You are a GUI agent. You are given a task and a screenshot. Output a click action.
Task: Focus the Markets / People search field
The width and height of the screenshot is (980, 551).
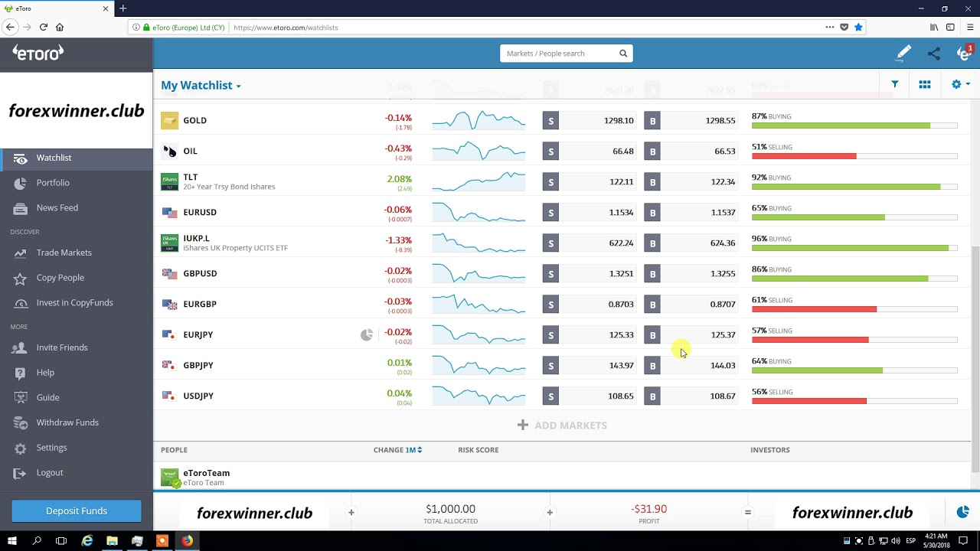(x=567, y=54)
